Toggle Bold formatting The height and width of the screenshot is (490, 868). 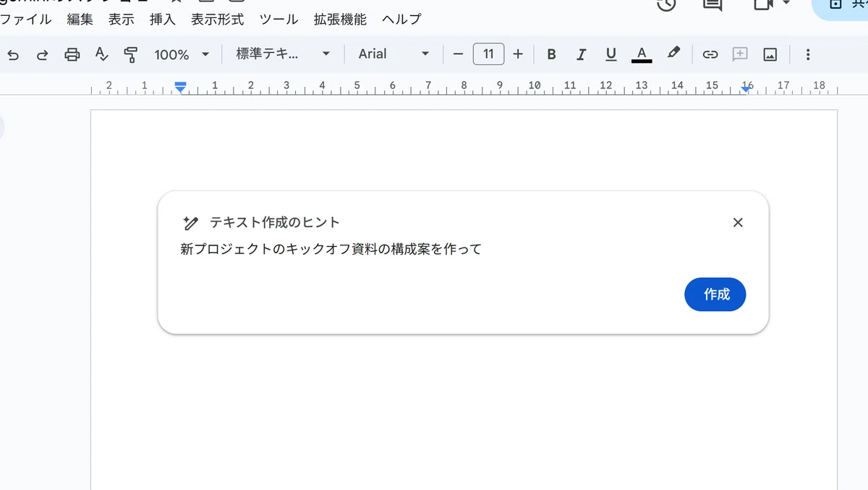coord(551,54)
